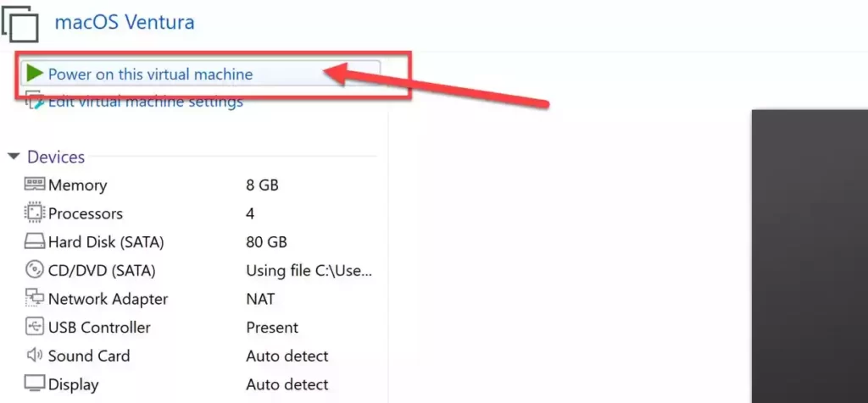Click the 'Using file C:\Use...' value
The image size is (868, 403).
[309, 271]
